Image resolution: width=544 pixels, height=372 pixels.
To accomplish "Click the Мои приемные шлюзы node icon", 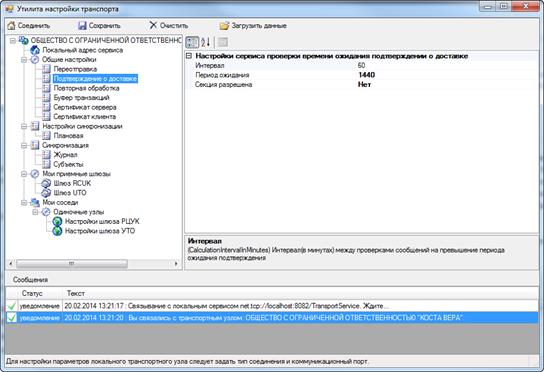I will click(x=35, y=174).
